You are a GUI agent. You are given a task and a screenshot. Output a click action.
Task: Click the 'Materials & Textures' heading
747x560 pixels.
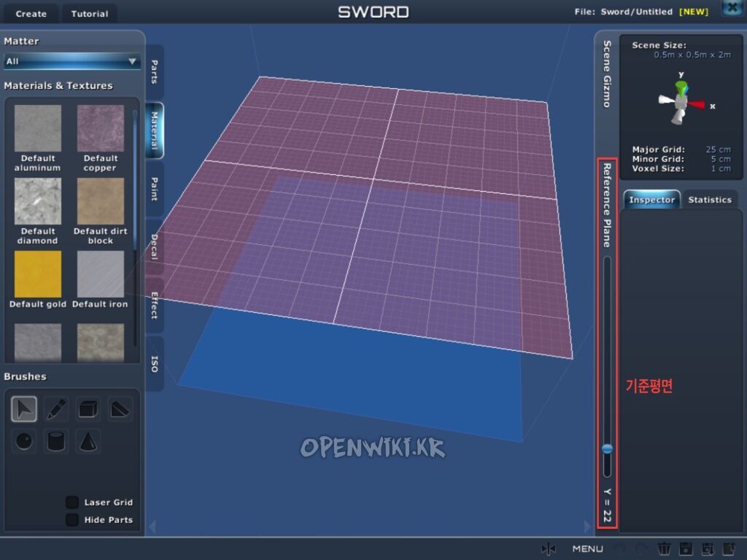point(58,86)
